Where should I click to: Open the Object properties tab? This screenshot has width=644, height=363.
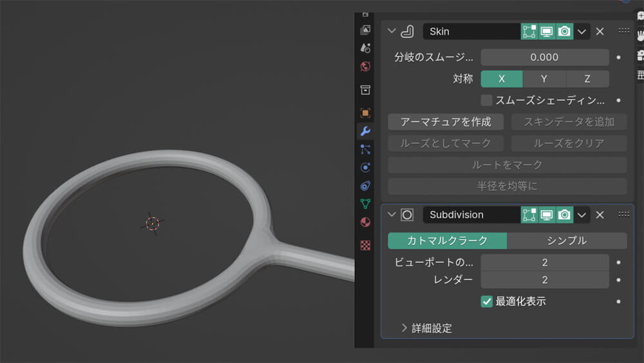coord(365,113)
